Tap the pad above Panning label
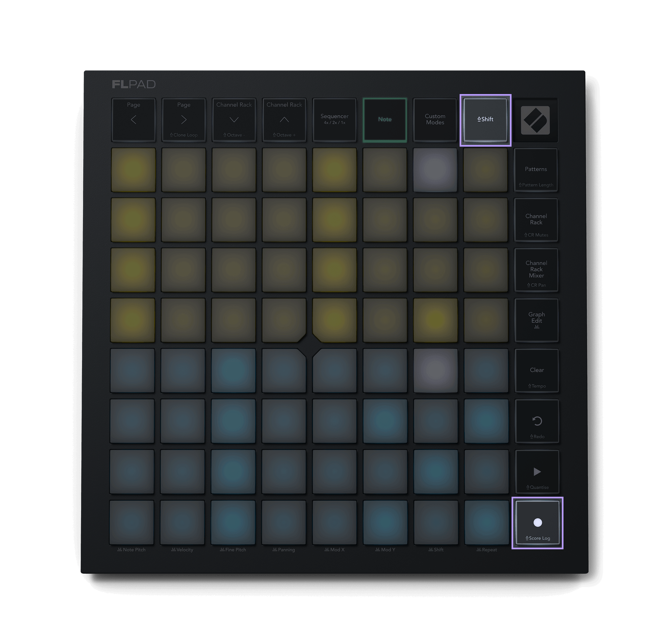The width and height of the screenshot is (669, 644). click(x=284, y=522)
